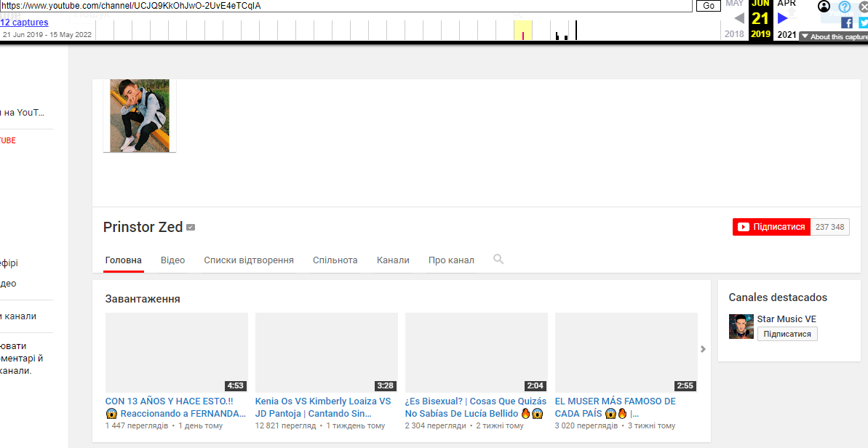Click the highlighted 2019 year label
Image resolution: width=868 pixels, height=448 pixels.
(760, 34)
